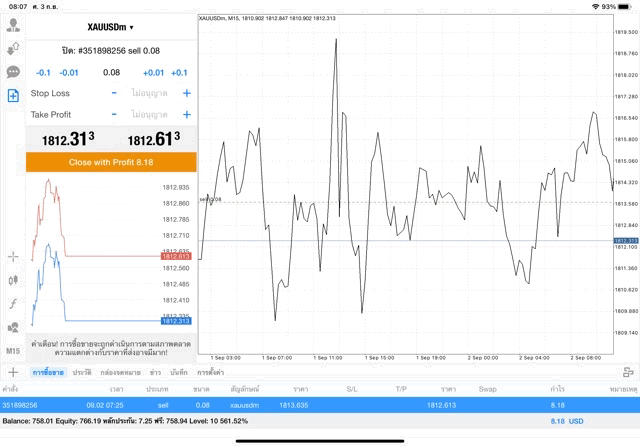Viewport: 640px width, 447px height.
Task: Decrease volume by 0.1
Action: 43,73
